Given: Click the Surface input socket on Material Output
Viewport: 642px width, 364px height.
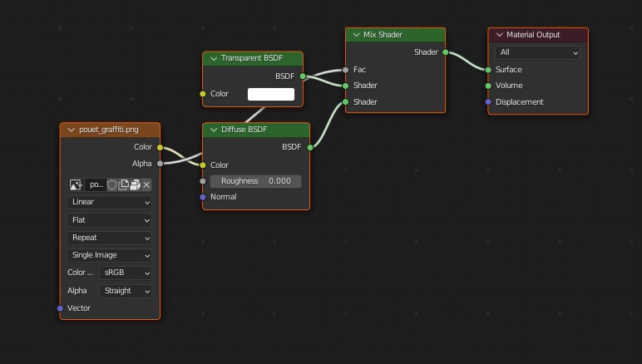Looking at the screenshot, I should pos(488,70).
